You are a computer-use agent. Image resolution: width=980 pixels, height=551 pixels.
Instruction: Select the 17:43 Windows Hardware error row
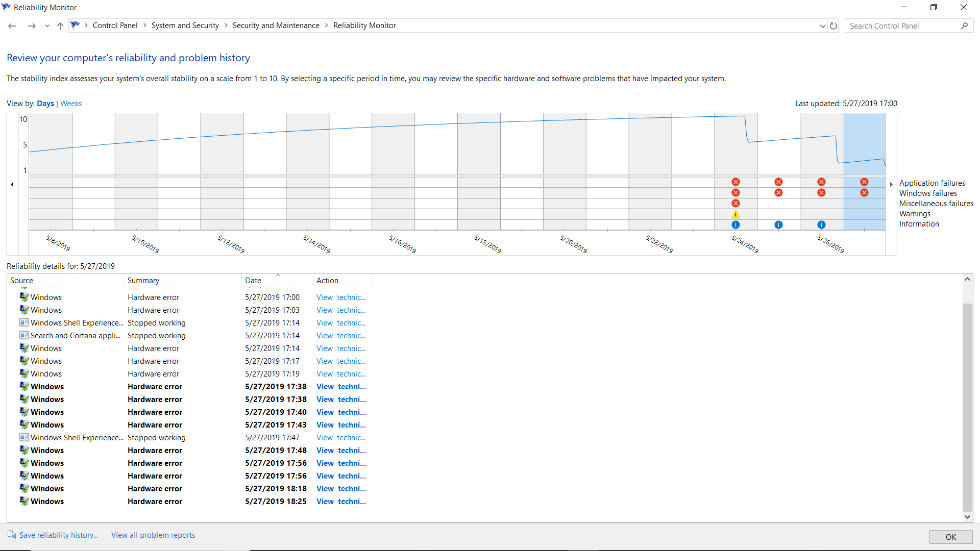193,425
